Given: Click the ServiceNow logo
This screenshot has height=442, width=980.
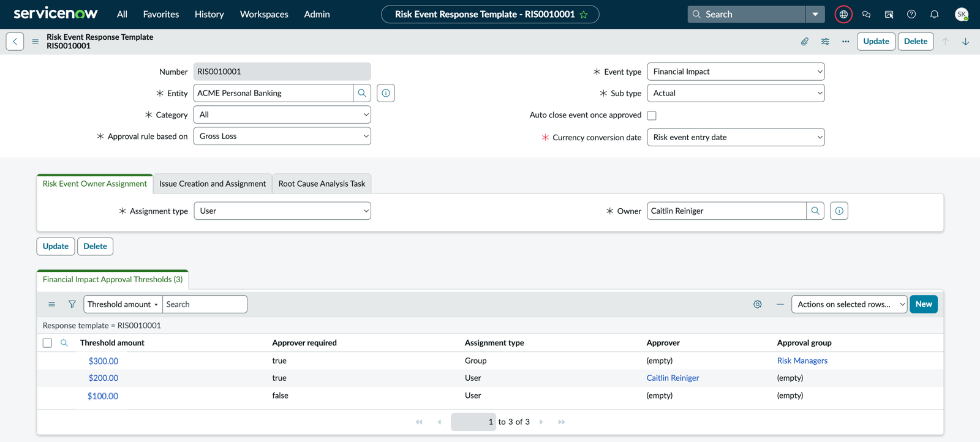Looking at the screenshot, I should tap(56, 13).
